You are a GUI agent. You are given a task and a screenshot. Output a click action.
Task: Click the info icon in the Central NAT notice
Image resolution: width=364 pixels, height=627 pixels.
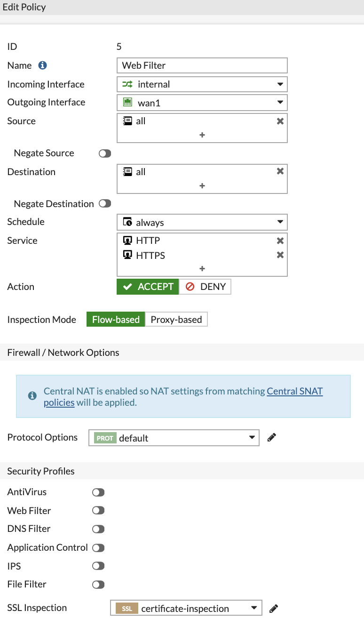click(32, 396)
